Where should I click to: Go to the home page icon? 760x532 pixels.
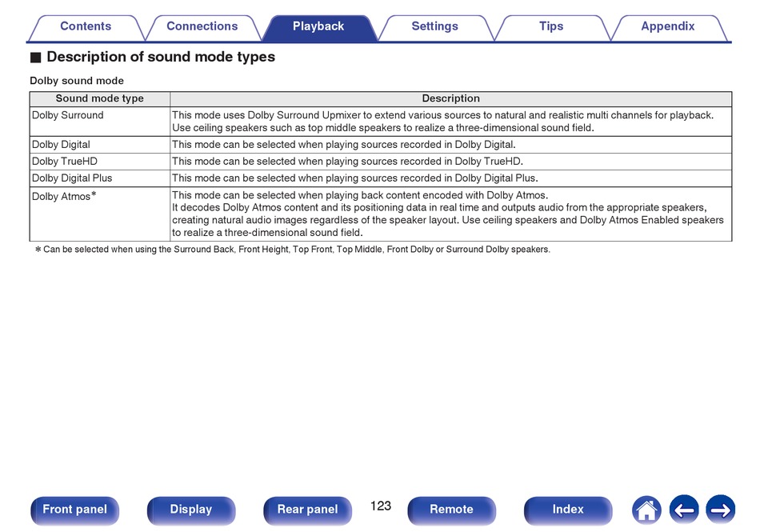(x=646, y=510)
